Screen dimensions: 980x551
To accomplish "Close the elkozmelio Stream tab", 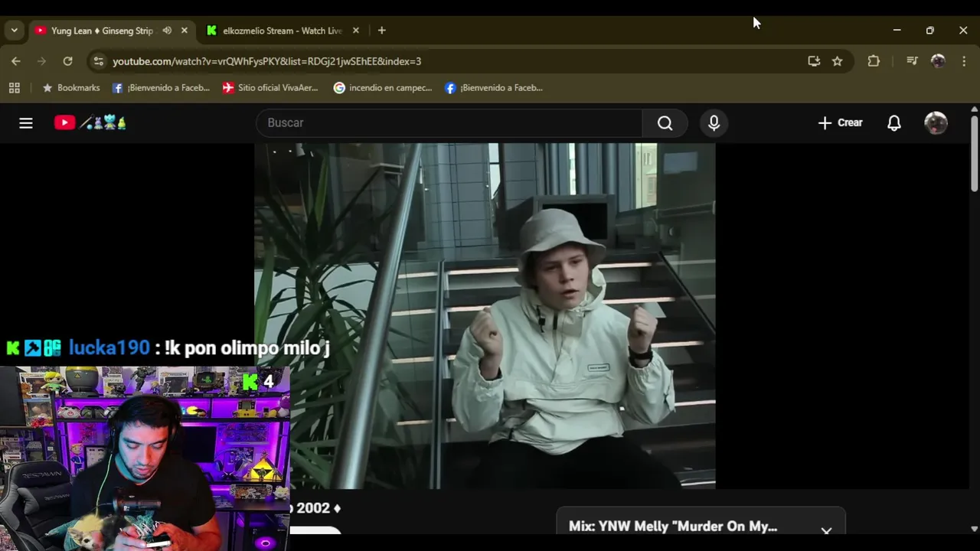I will 356,31.
